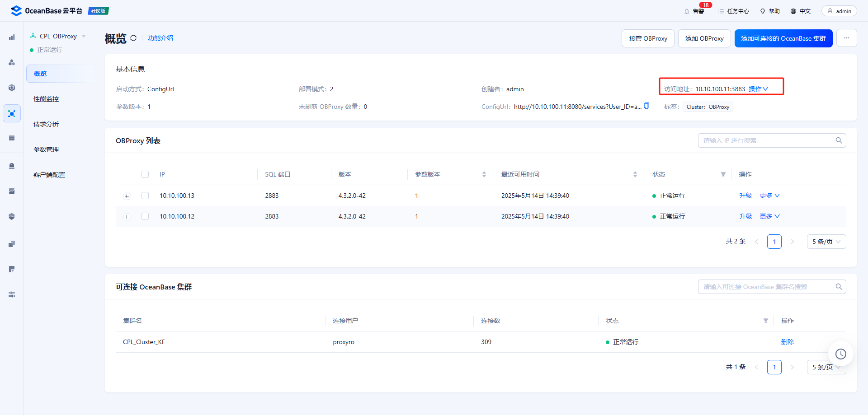Screen dimensions: 868x415
Task: Select all OBProxy rows checkbox
Action: pyautogui.click(x=145, y=174)
